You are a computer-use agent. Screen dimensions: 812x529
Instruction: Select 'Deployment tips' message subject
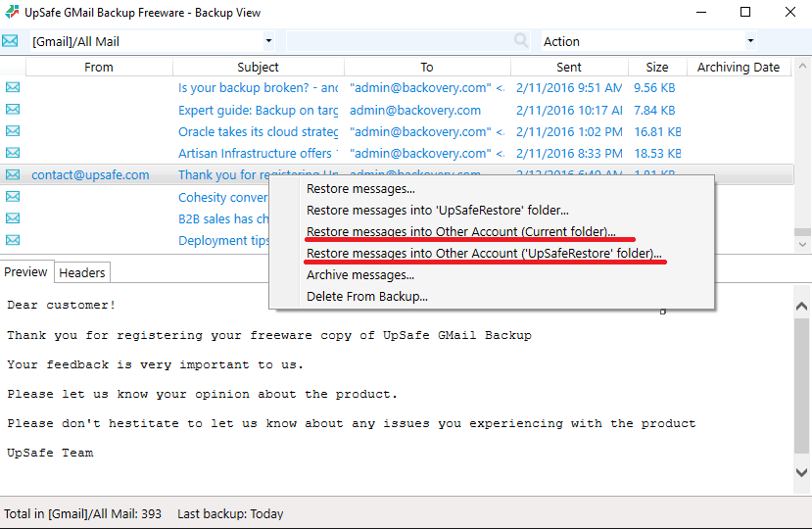[223, 241]
